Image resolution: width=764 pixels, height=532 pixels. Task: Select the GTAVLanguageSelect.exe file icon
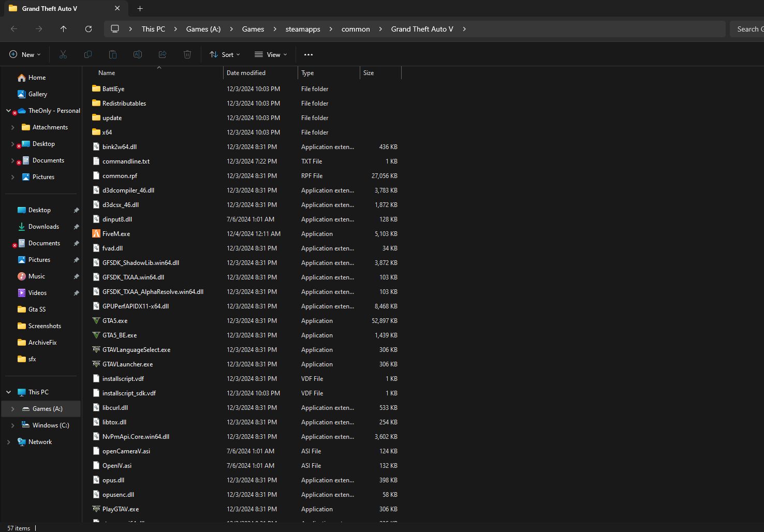point(96,350)
